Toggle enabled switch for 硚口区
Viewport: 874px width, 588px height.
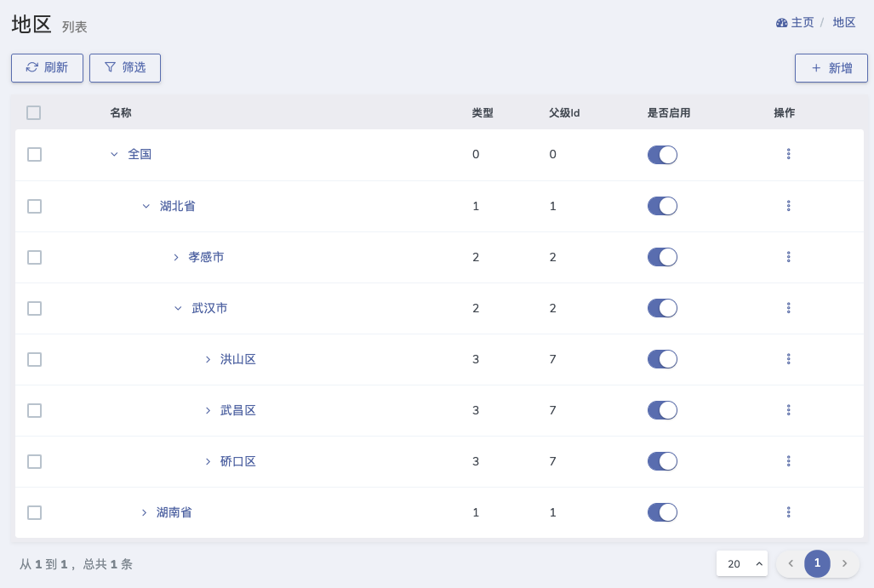click(x=662, y=461)
